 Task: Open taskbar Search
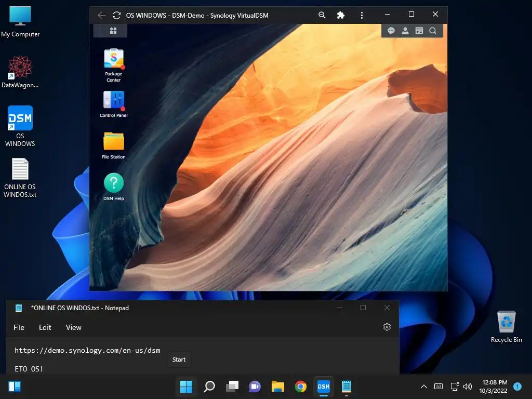tap(209, 387)
